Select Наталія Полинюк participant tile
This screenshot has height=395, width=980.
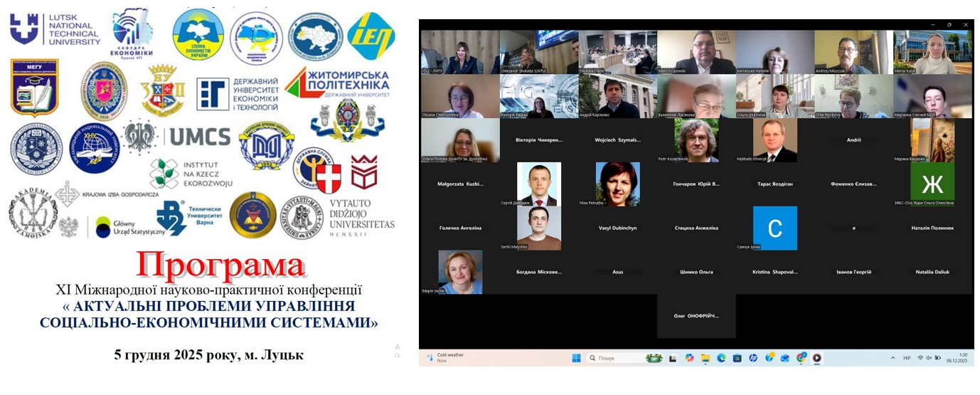coord(932,228)
